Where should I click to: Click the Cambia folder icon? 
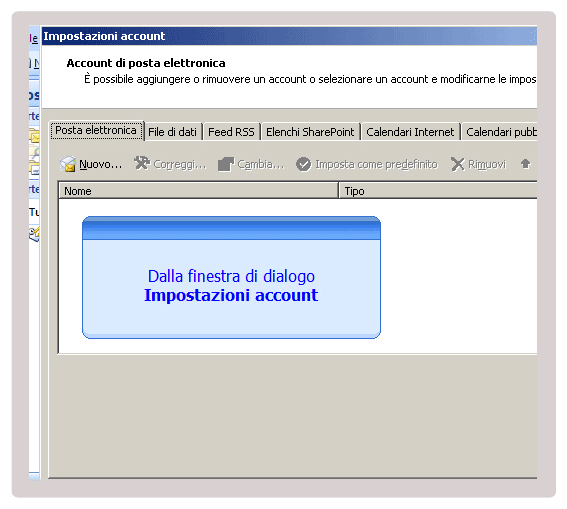point(226,164)
